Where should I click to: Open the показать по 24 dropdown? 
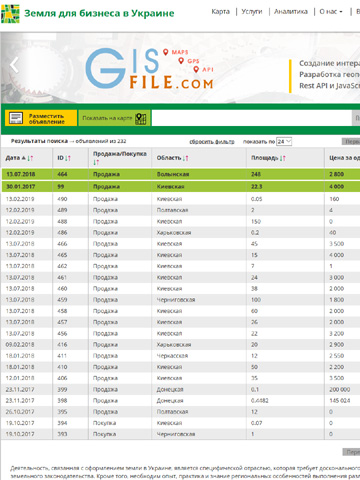tap(284, 142)
